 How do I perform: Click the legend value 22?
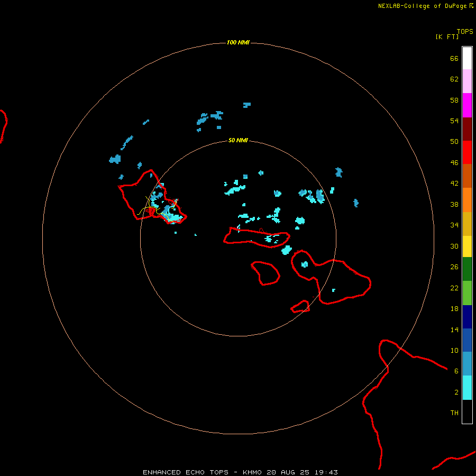(454, 288)
